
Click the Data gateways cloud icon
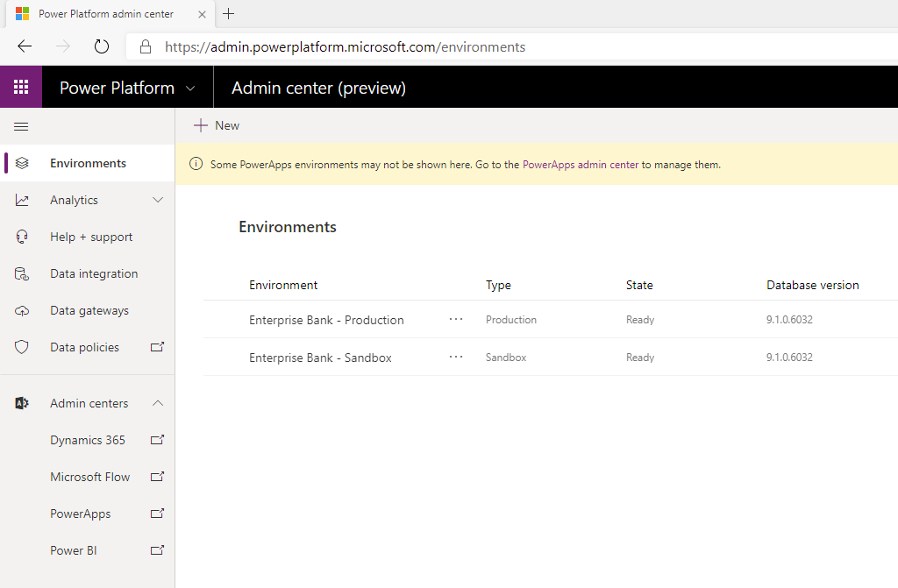coord(22,311)
